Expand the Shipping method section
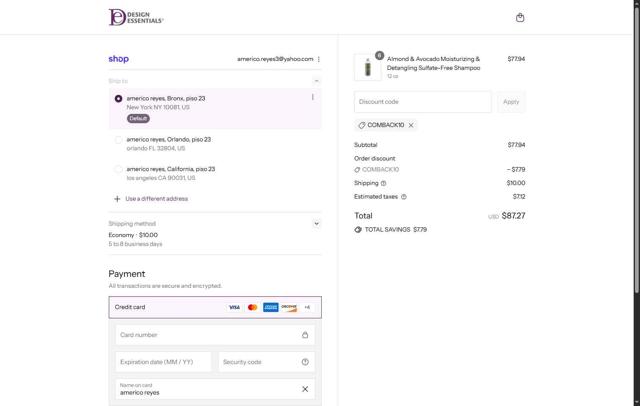The height and width of the screenshot is (406, 640). pos(316,224)
